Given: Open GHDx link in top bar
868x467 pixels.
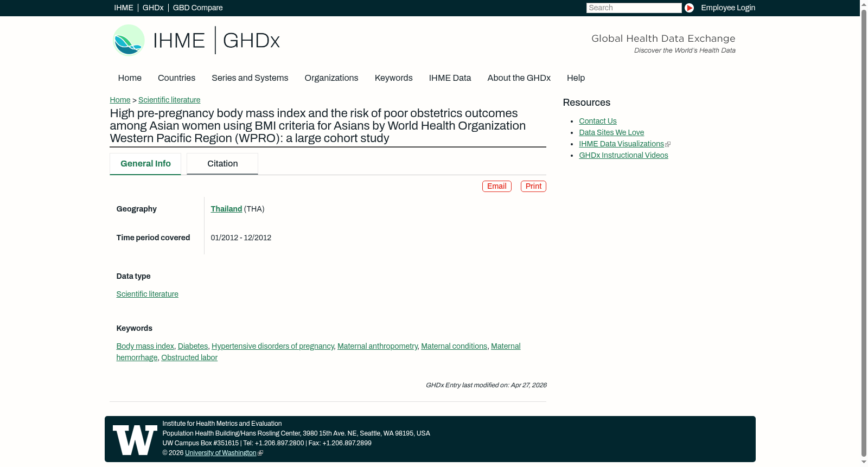Looking at the screenshot, I should 153,8.
